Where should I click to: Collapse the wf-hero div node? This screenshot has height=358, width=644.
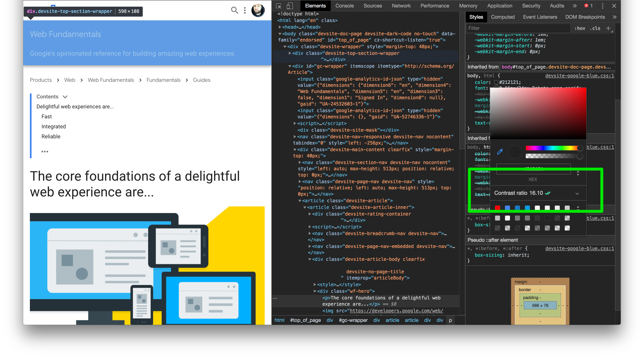pos(315,291)
